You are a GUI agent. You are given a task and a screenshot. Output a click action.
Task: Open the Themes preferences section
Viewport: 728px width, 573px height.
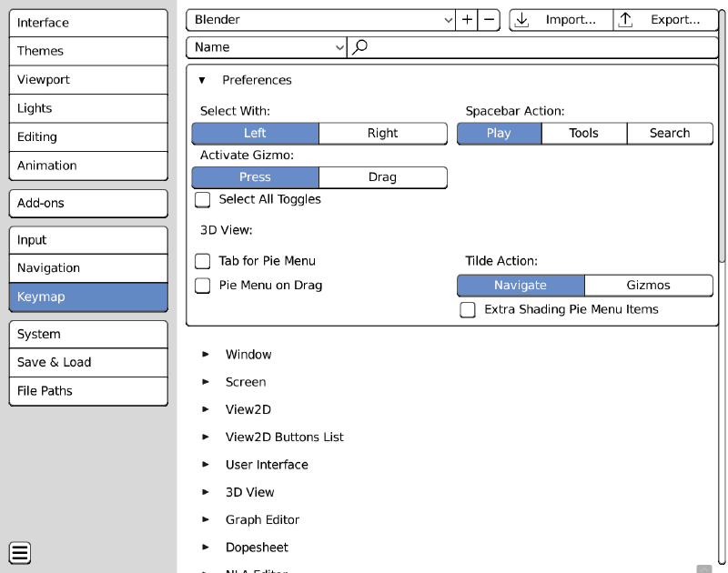tap(88, 51)
